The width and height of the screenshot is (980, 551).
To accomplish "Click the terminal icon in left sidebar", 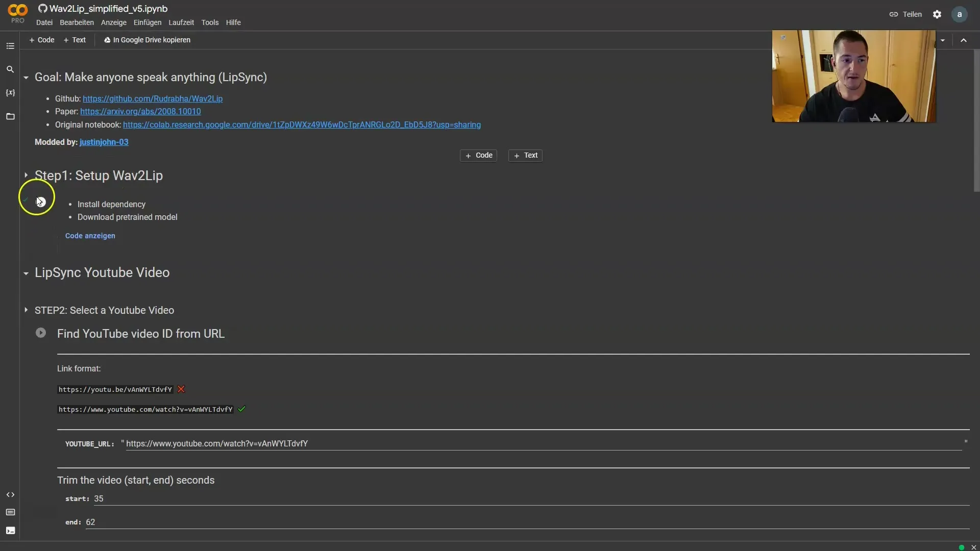I will coord(10,530).
